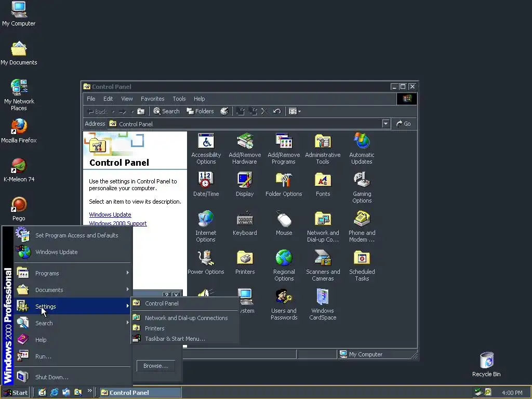Click the Start button
This screenshot has width=532, height=399.
click(x=15, y=393)
